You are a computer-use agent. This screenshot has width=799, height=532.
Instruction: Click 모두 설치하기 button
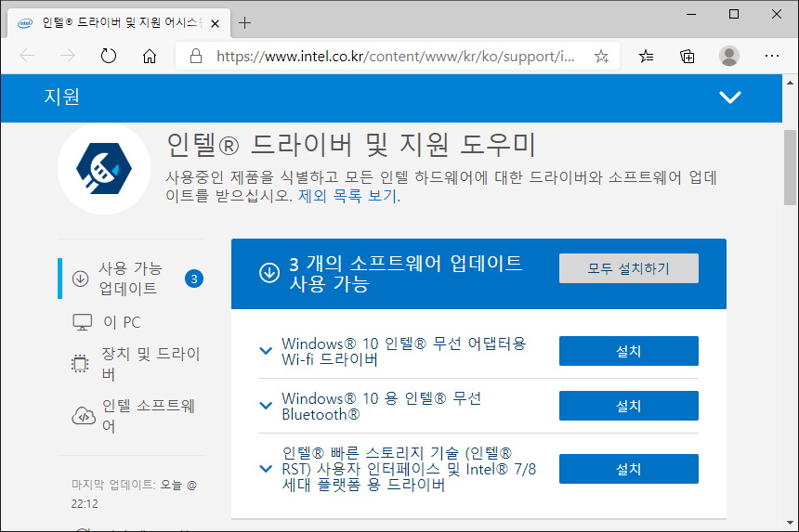(x=628, y=268)
